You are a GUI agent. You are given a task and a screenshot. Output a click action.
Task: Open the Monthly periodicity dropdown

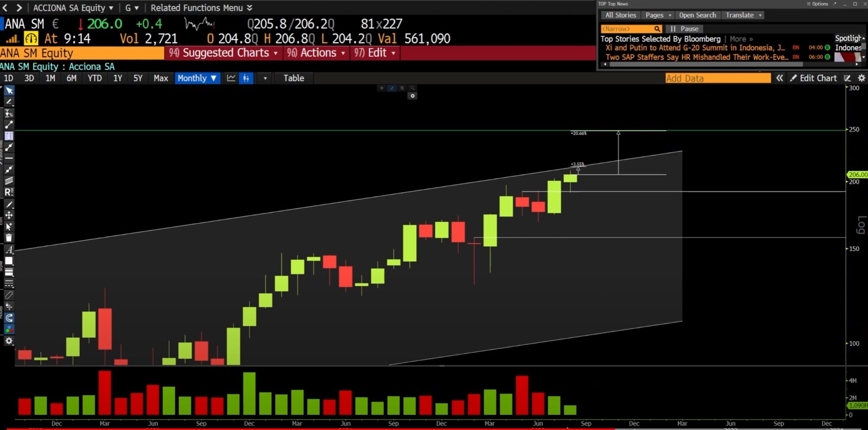click(x=197, y=78)
